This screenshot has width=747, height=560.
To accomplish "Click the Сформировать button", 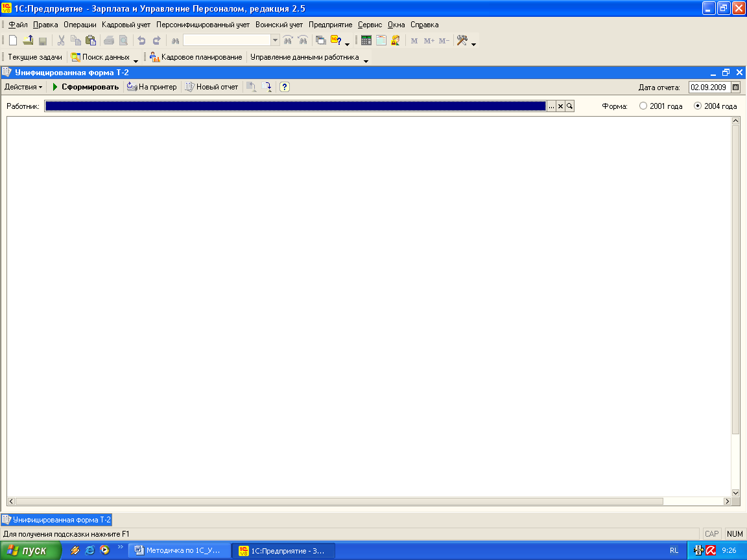I will pos(86,87).
